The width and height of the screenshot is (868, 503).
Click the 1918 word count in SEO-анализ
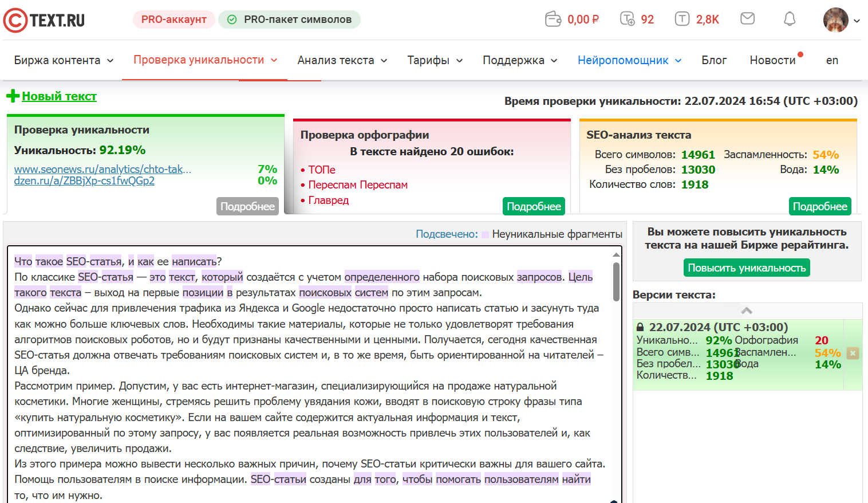(695, 184)
